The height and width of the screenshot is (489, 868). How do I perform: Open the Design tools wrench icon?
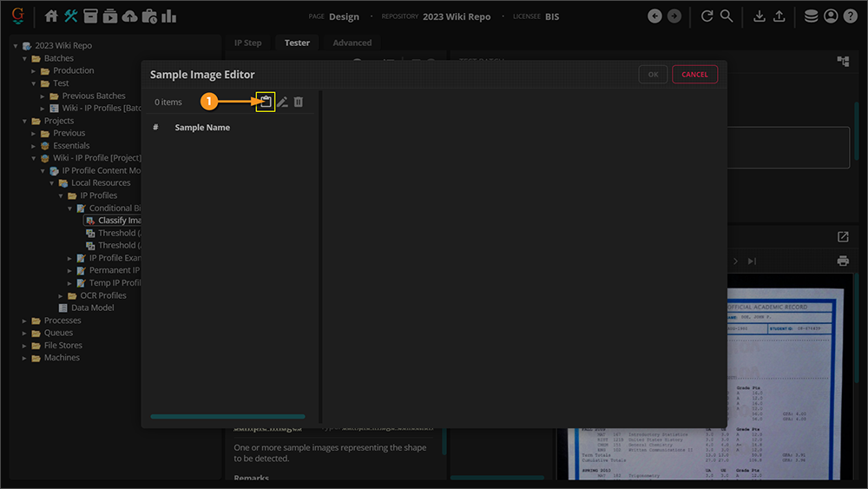click(71, 17)
